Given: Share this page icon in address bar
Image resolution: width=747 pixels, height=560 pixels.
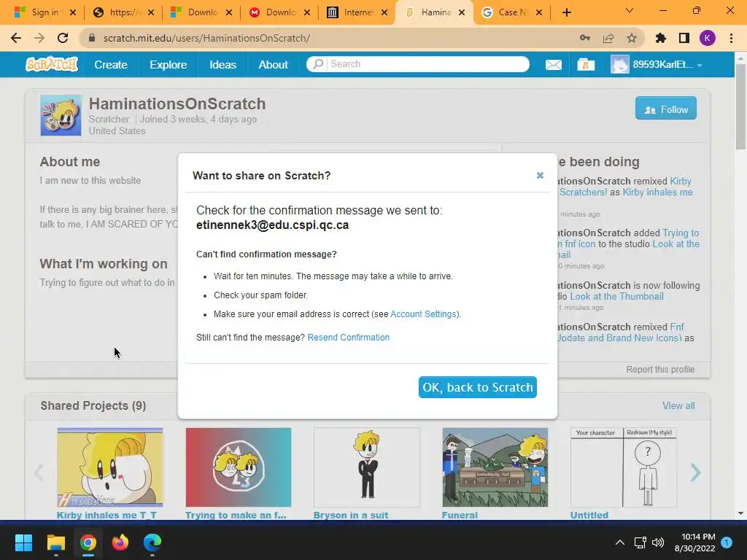Looking at the screenshot, I should tap(608, 38).
